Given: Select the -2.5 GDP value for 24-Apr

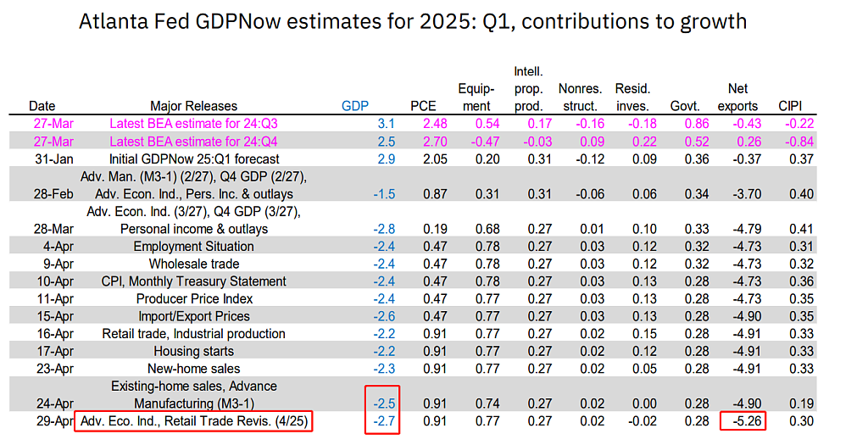Looking at the screenshot, I should point(384,403).
